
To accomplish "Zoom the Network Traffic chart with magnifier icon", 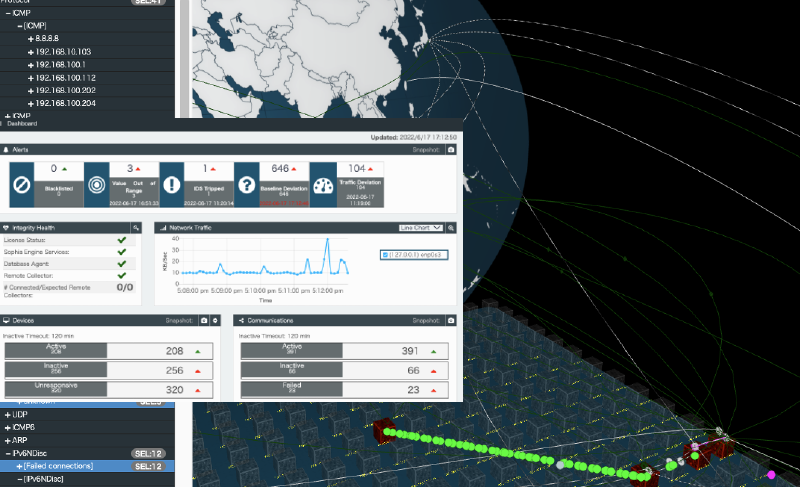I will [x=451, y=228].
